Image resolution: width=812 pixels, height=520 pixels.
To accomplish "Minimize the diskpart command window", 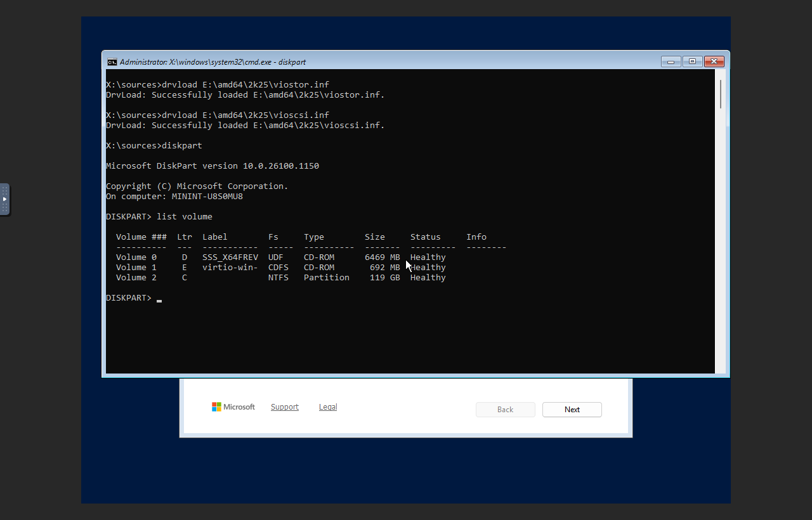I will [x=671, y=62].
